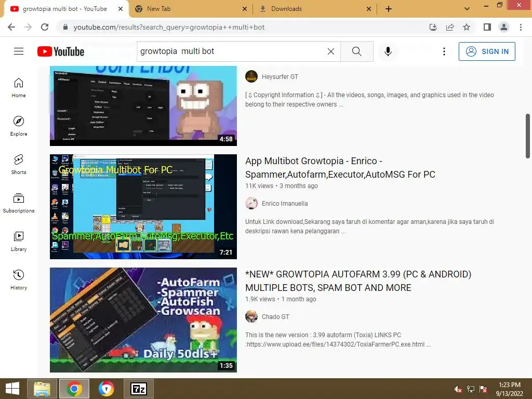Run search with the magnifier button
The width and height of the screenshot is (532, 399).
[x=356, y=51]
